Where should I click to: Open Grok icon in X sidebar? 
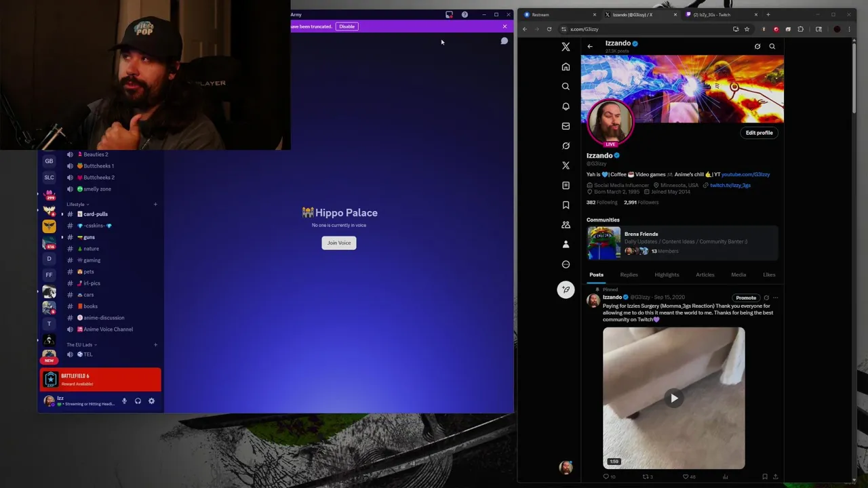tap(566, 146)
